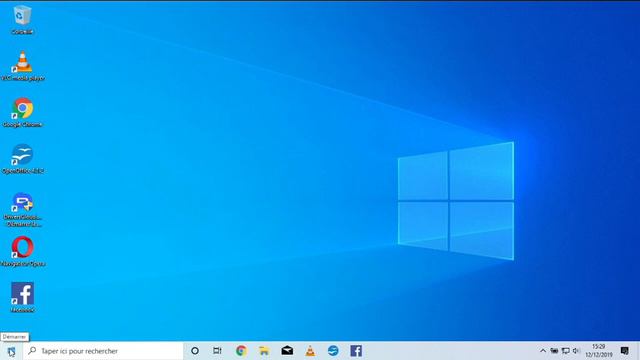Image resolution: width=640 pixels, height=360 pixels.
Task: Select the Facebook desktop shortcut
Action: point(22,298)
